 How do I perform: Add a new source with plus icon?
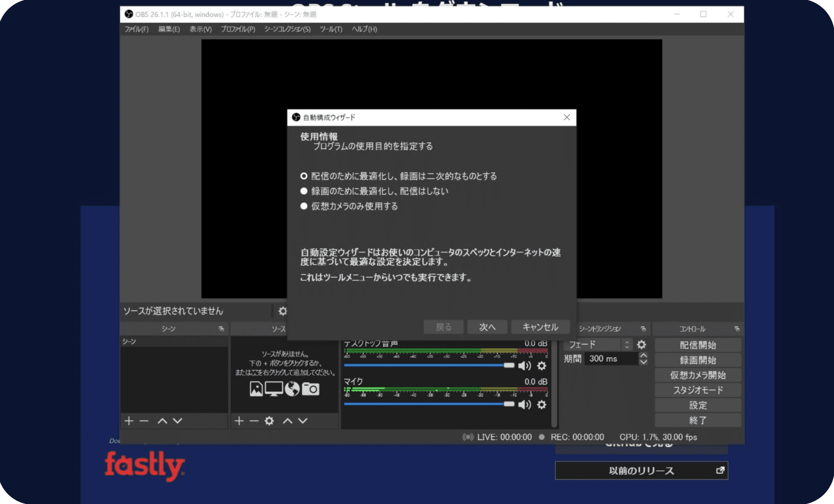pos(239,421)
